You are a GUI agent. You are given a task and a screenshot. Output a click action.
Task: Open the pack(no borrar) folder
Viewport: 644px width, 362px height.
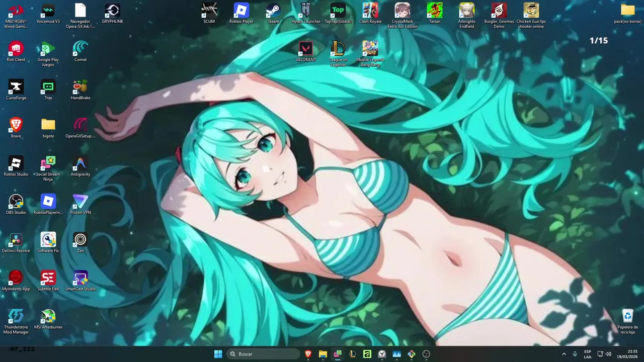click(x=628, y=13)
